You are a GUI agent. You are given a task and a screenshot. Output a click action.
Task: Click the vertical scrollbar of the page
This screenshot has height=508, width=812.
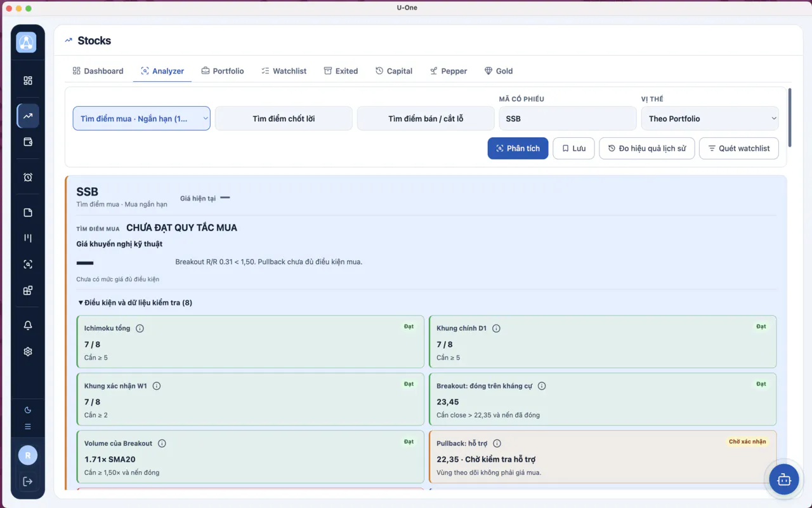pos(790,117)
